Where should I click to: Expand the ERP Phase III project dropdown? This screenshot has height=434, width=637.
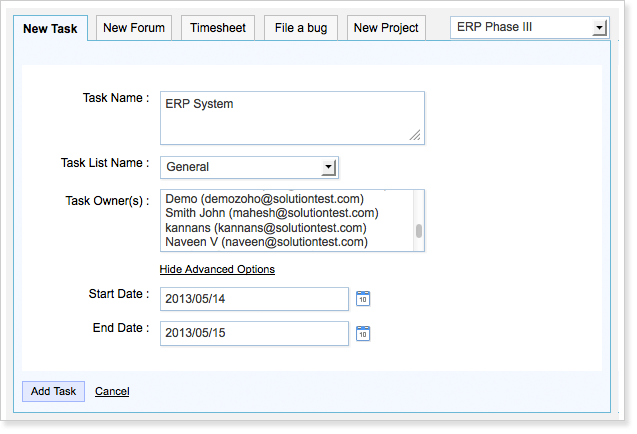600,28
